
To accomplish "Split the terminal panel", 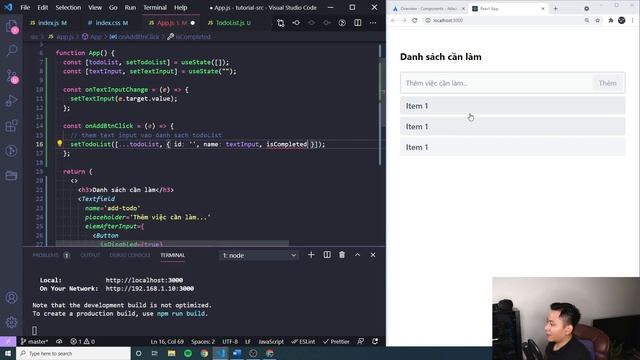I will coord(327,255).
